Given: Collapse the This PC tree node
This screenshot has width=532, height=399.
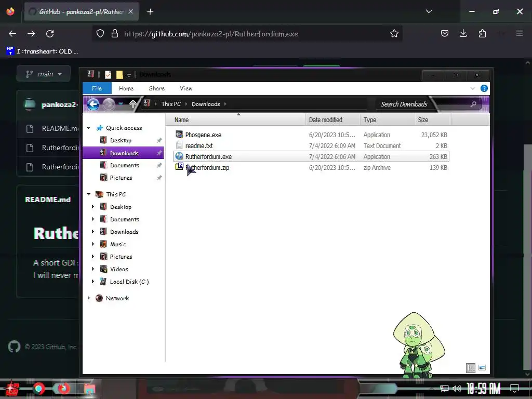Looking at the screenshot, I should click(x=88, y=194).
